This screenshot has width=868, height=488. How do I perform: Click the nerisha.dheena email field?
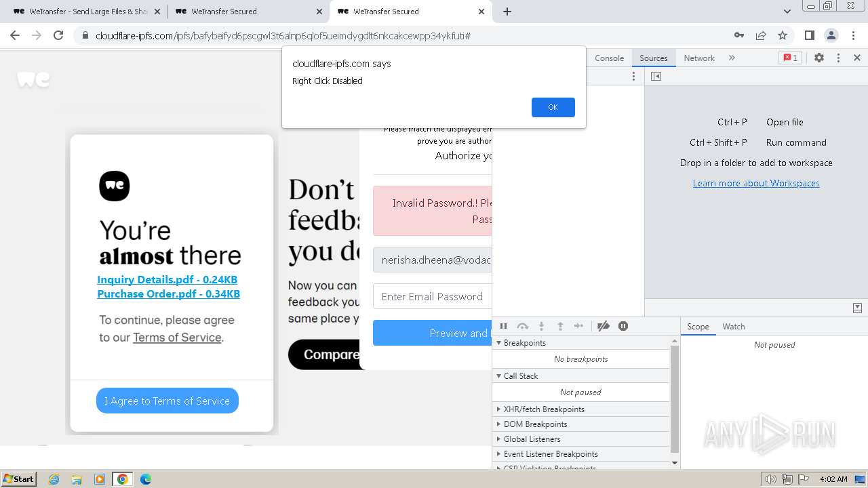click(433, 260)
